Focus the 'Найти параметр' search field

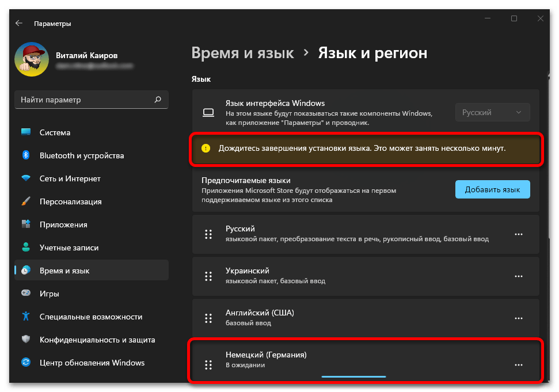click(x=92, y=100)
